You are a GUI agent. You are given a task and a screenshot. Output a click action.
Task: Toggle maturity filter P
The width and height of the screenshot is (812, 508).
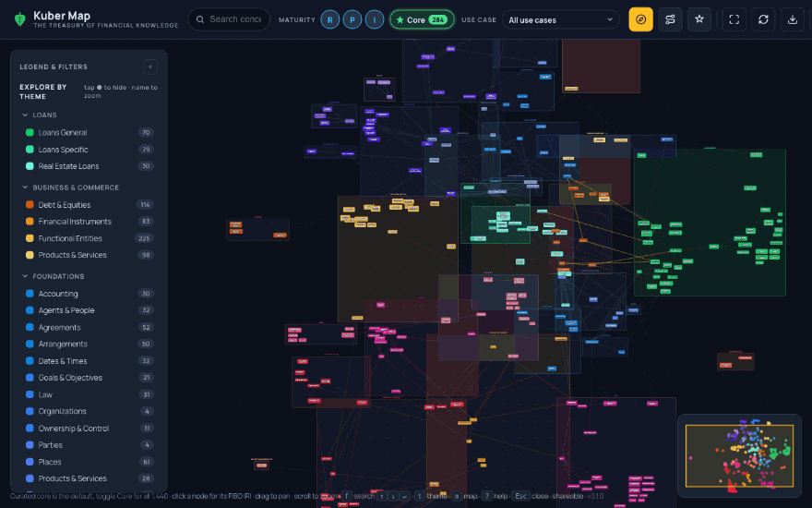(x=352, y=19)
